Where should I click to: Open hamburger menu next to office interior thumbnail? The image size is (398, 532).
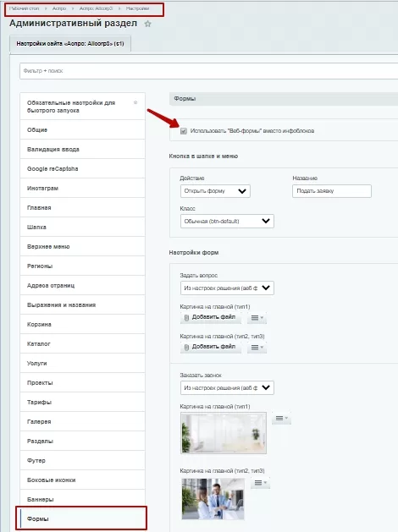coord(281,419)
